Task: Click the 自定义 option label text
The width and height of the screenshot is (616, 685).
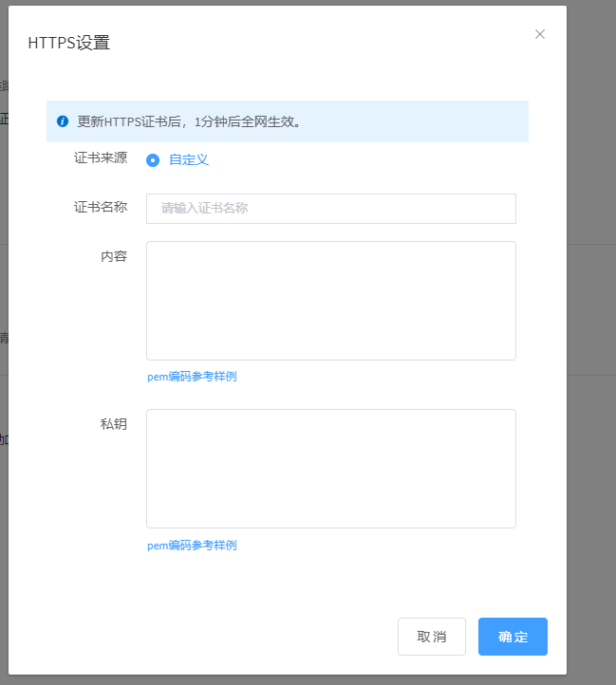Action: click(x=189, y=159)
